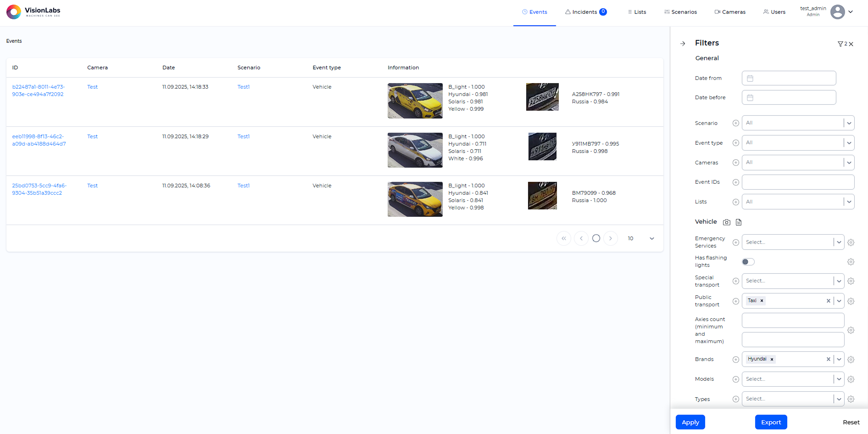Jump to first page with double-chevron icon
This screenshot has width=868, height=434.
tap(564, 238)
